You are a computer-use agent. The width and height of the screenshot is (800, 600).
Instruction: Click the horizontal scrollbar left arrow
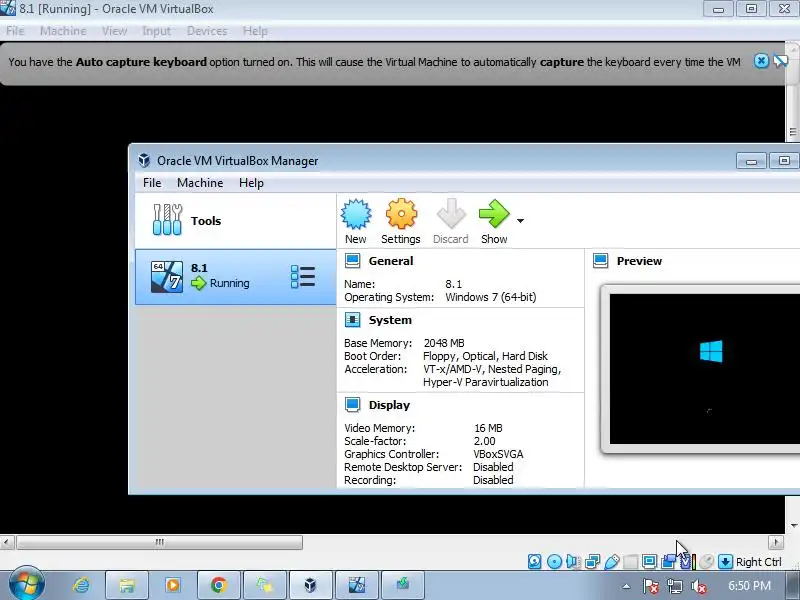coord(7,542)
